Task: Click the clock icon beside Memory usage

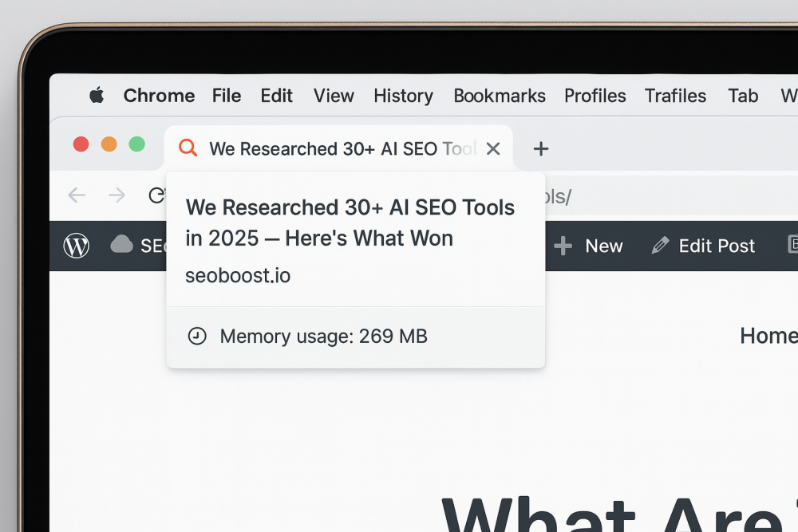Action: [x=197, y=336]
